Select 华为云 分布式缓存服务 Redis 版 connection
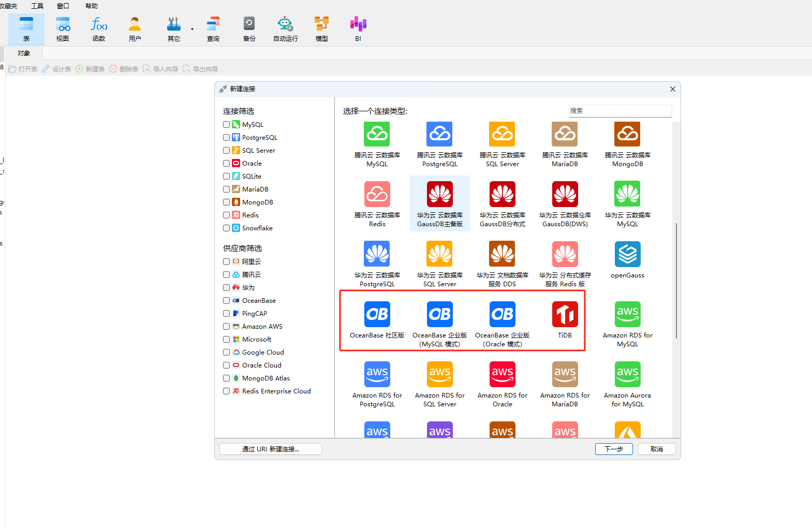812x528 pixels. click(565, 264)
